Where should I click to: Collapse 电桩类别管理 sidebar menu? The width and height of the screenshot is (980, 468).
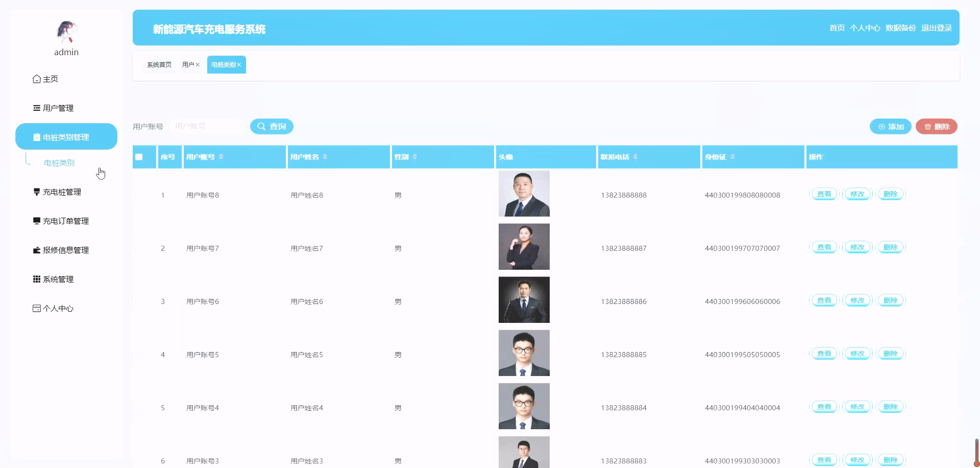tap(66, 136)
